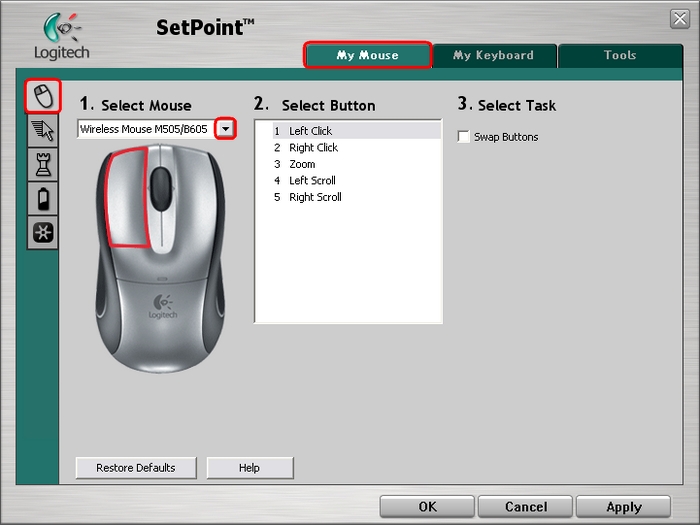This screenshot has height=525, width=700.
Task: Select Right Click in button list
Action: (x=356, y=147)
